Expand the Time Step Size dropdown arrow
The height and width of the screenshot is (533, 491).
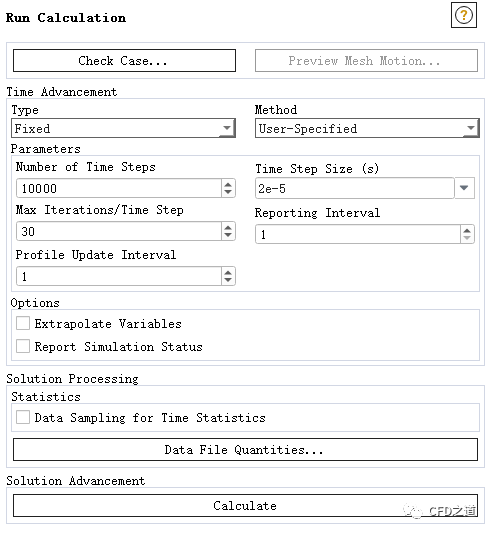[x=464, y=188]
